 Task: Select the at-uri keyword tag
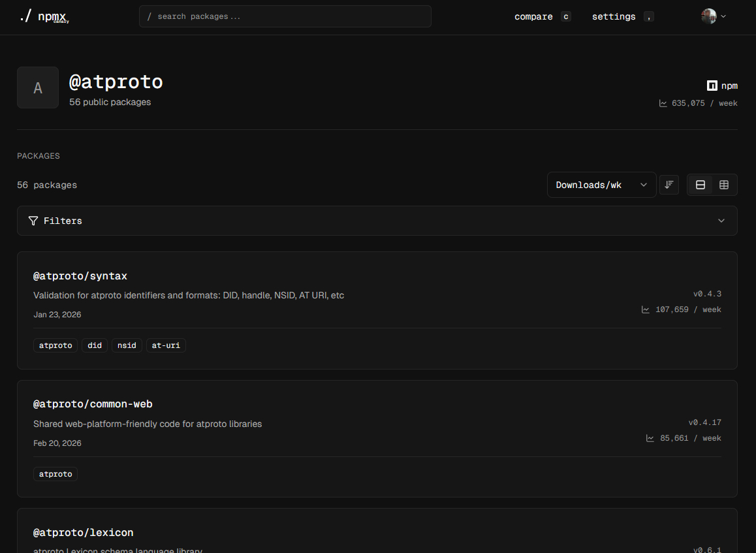[166, 345]
